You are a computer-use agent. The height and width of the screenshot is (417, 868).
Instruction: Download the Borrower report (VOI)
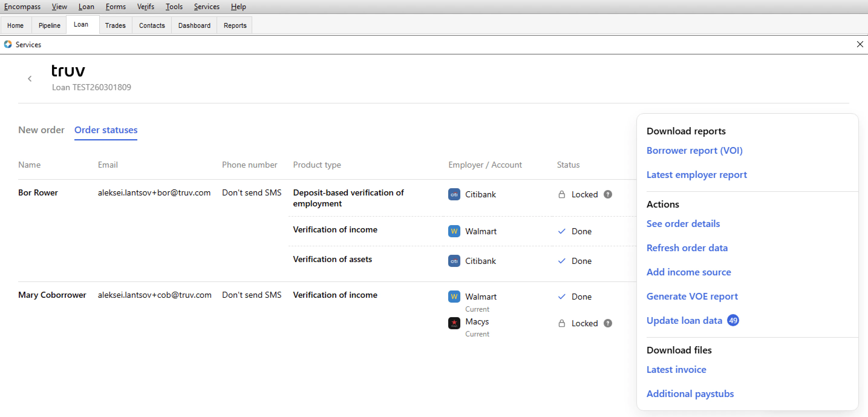click(x=694, y=150)
